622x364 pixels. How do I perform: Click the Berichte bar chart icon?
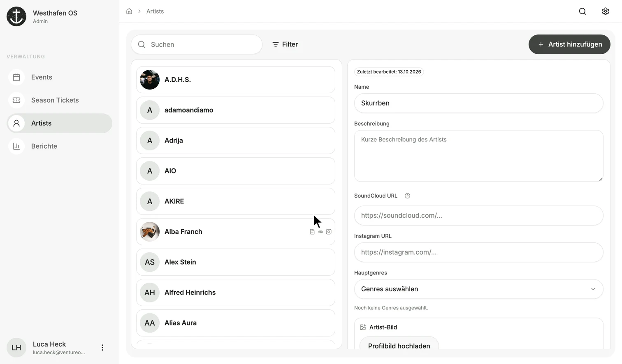coord(16,146)
